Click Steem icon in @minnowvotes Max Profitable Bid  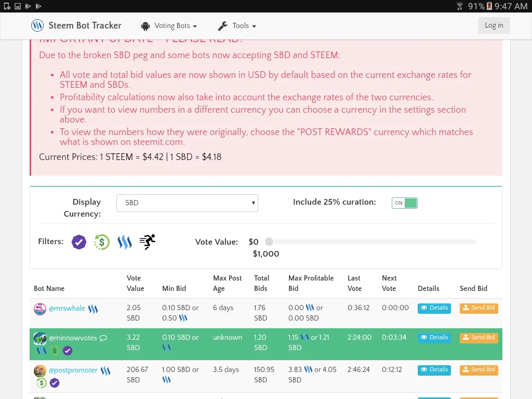pyautogui.click(x=304, y=337)
